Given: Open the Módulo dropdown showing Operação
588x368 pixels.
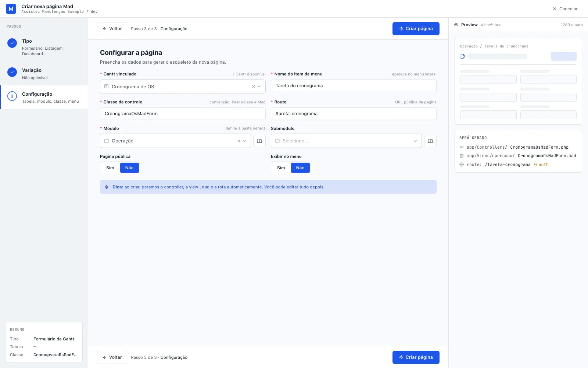Looking at the screenshot, I should [x=175, y=141].
